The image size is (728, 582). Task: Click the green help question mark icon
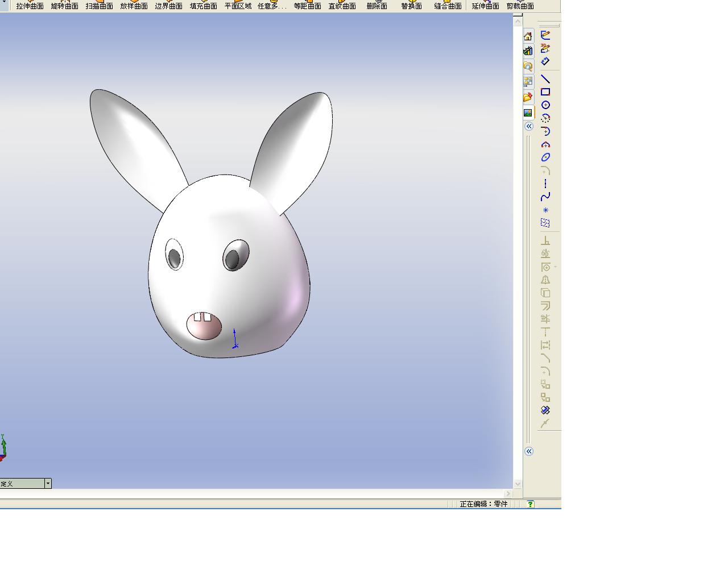(x=530, y=504)
